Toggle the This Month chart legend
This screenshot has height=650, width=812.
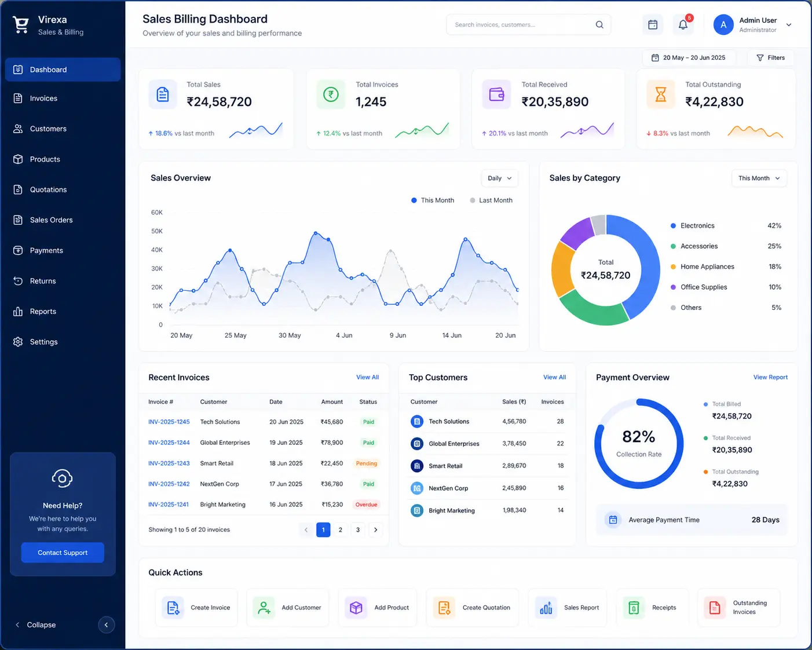(433, 200)
